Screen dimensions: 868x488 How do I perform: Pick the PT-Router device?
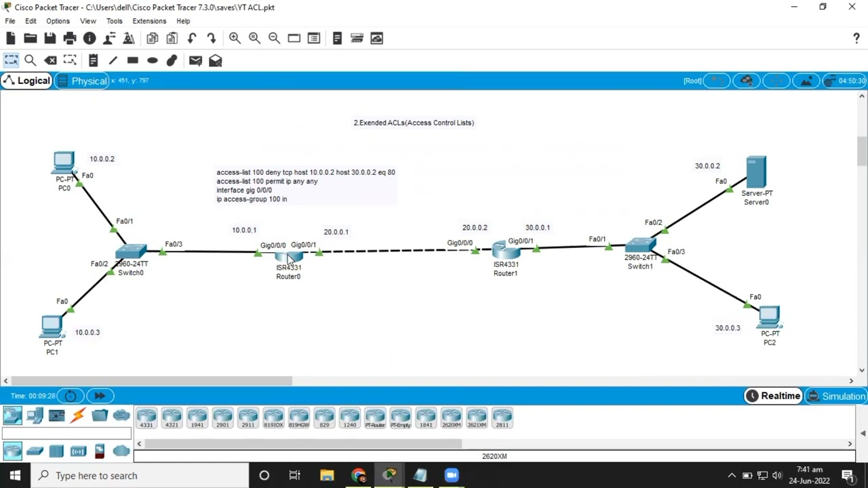[x=375, y=418]
